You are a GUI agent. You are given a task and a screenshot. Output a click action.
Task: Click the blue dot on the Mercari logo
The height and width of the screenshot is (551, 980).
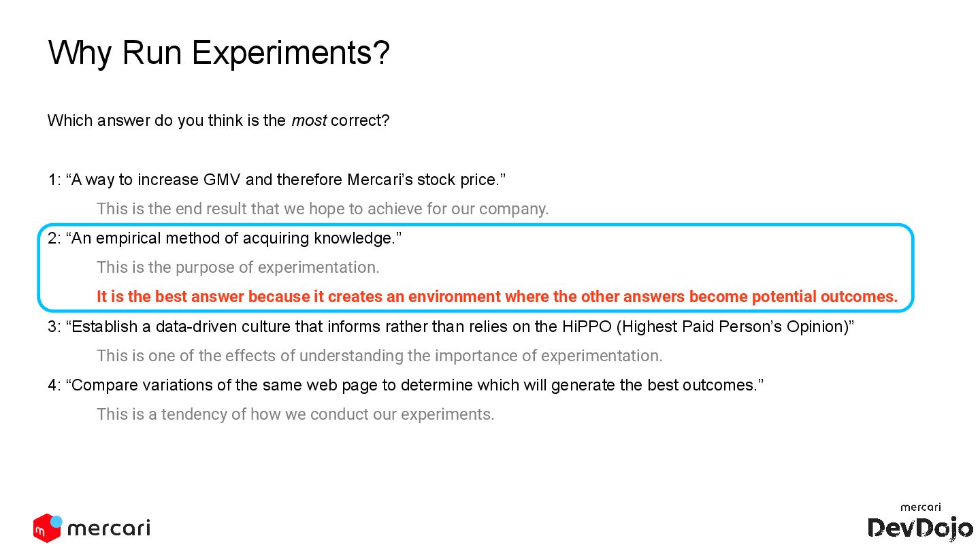coord(56,522)
